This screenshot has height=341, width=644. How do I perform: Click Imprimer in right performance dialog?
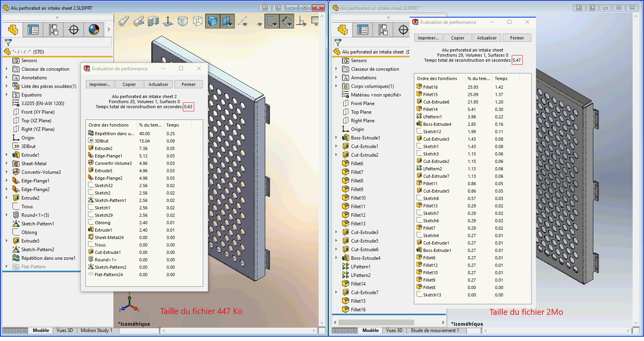pyautogui.click(x=428, y=38)
